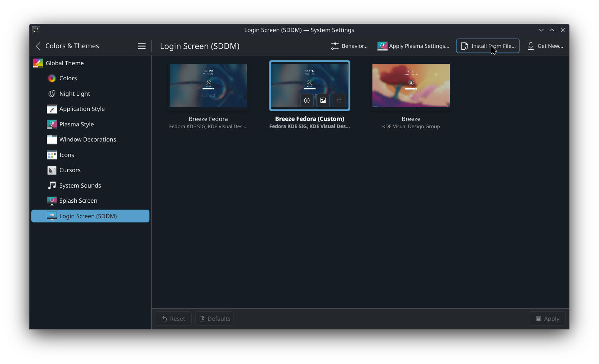Screen dimensions: 599x364
Task: Click the Application Style pencil icon
Action: (52, 109)
